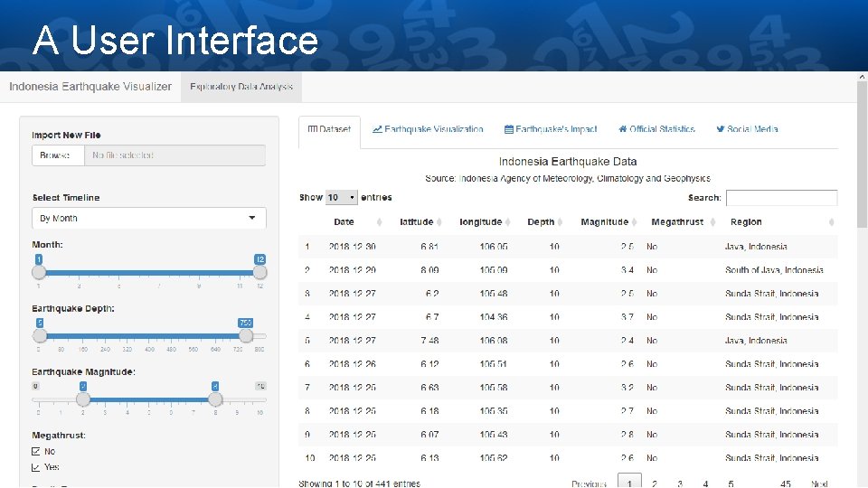Screen dimensions: 868x488
Task: Click the Browse file button
Action: point(58,155)
